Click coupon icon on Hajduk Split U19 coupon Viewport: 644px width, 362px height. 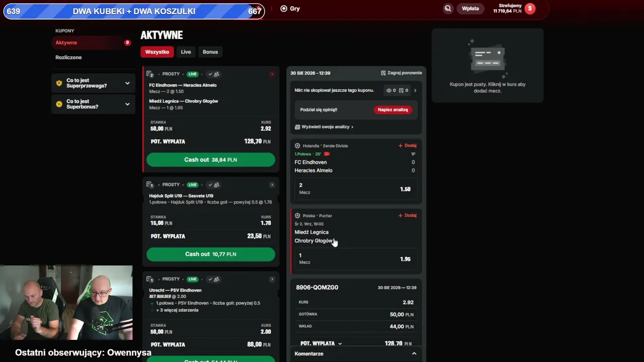click(150, 185)
